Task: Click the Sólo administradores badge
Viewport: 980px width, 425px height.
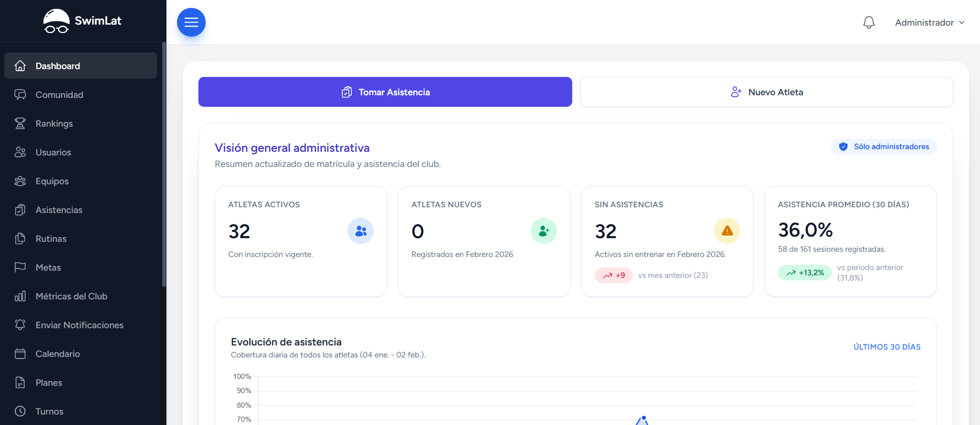Action: click(x=884, y=147)
